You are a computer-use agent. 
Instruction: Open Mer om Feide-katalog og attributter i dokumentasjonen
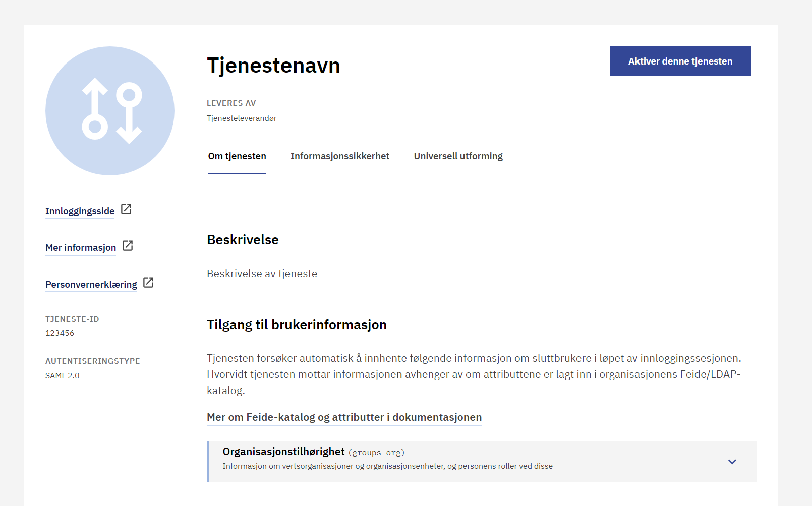pyautogui.click(x=343, y=417)
